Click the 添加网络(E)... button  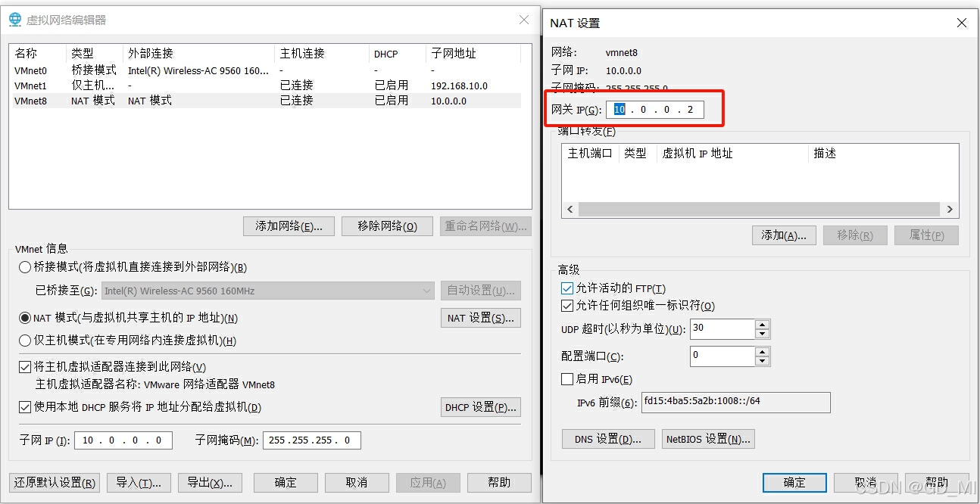[289, 226]
